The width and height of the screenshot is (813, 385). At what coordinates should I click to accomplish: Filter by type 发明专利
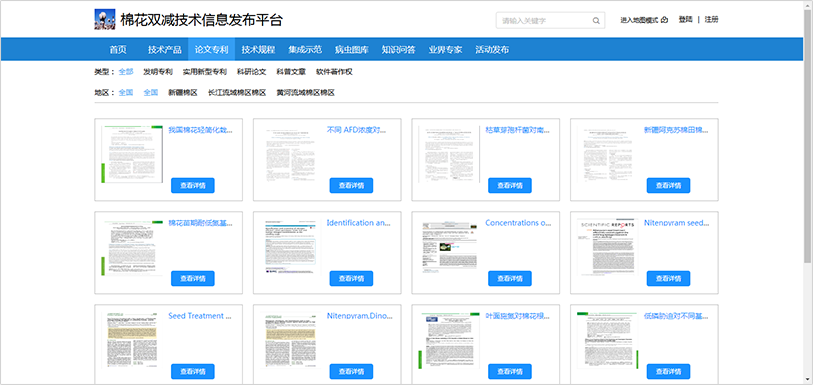158,72
